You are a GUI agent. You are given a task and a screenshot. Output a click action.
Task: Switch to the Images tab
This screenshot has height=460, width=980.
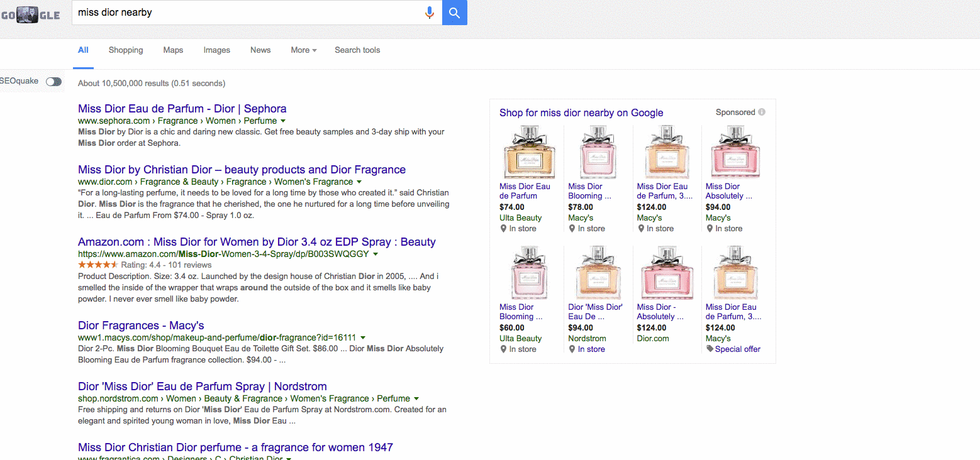217,50
